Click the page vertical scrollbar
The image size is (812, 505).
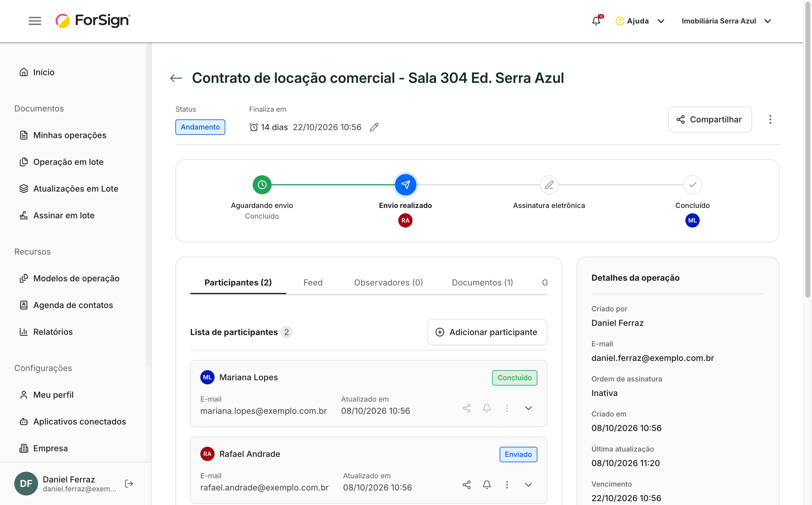pos(808,150)
